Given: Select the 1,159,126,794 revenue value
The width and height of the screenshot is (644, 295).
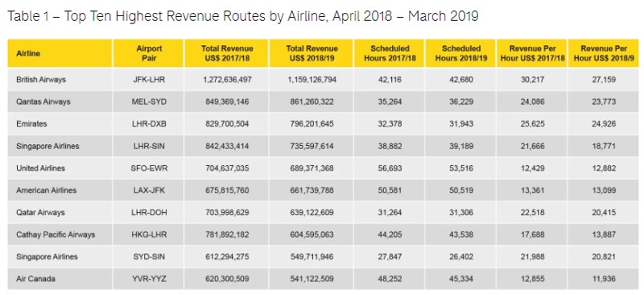Looking at the screenshot, I should click(312, 80).
